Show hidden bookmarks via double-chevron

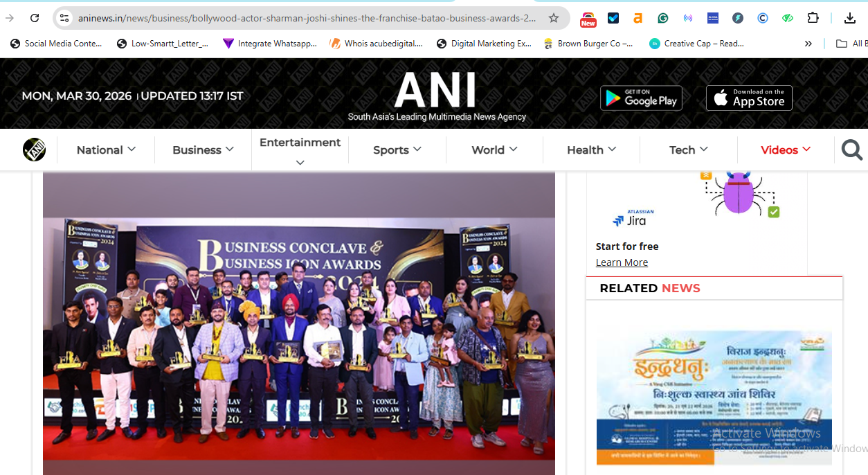click(808, 43)
